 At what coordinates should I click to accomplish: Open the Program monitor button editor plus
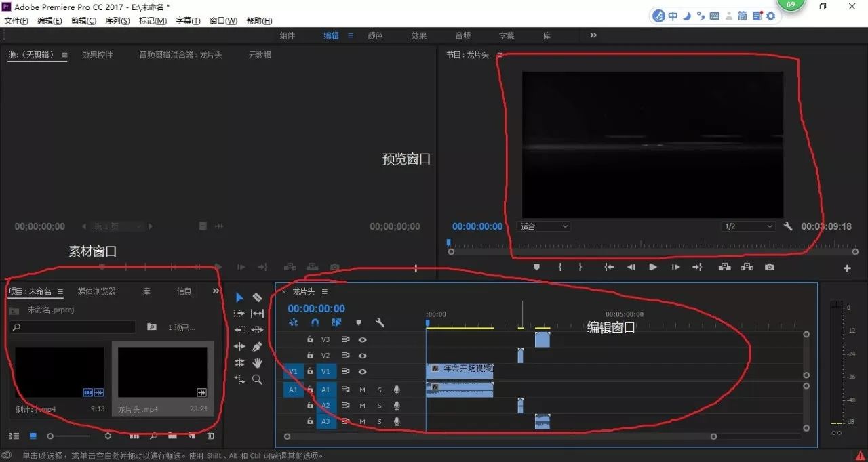point(847,268)
